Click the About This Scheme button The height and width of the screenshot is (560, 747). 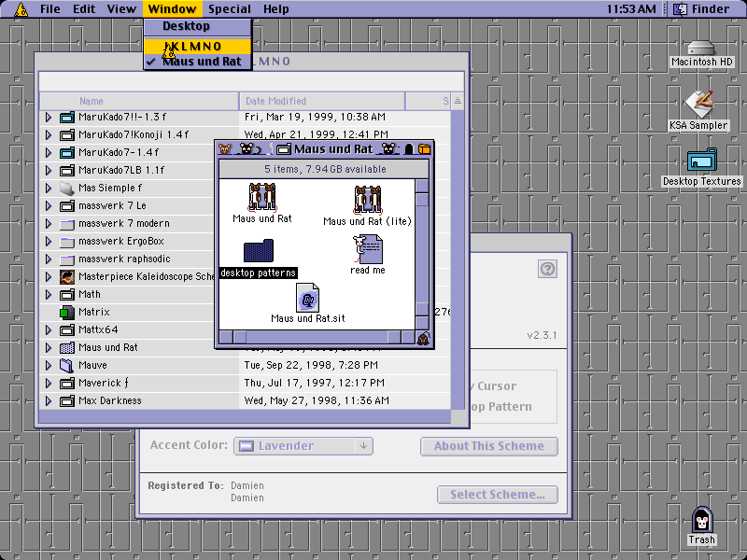[489, 446]
